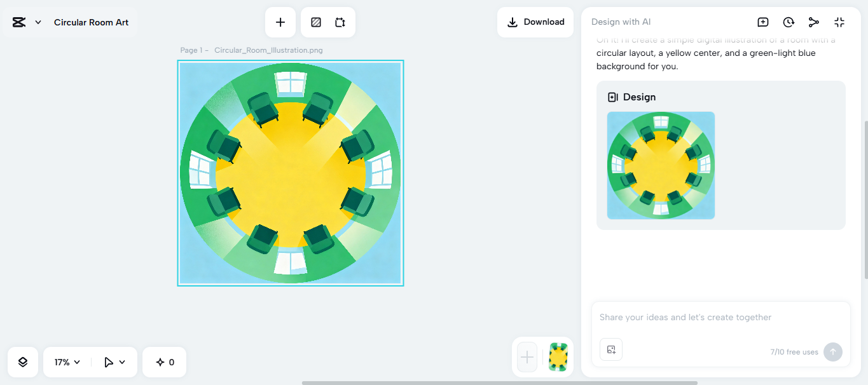Screen dimensions: 868x385
Task: Click the AI panel vertical scrollbar
Action: (865, 199)
